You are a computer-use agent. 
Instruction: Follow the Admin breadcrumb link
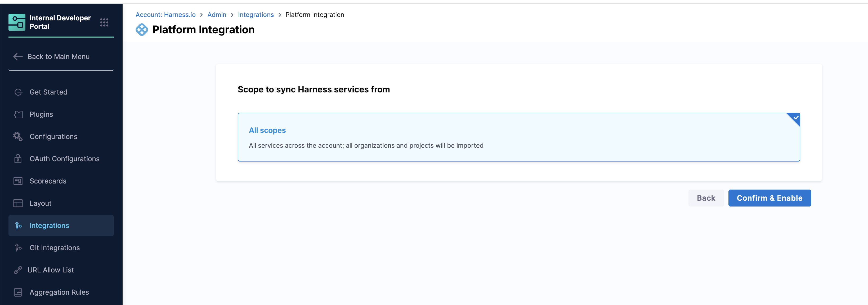tap(217, 15)
